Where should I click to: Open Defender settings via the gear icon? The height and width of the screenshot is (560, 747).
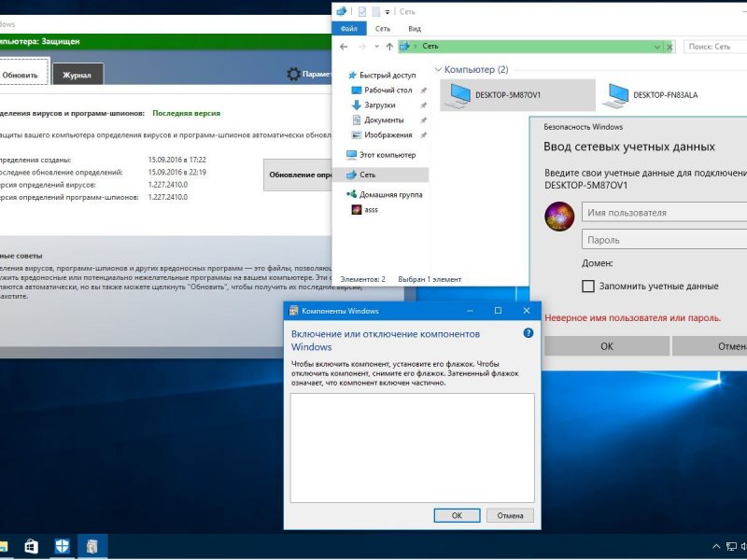tap(293, 74)
